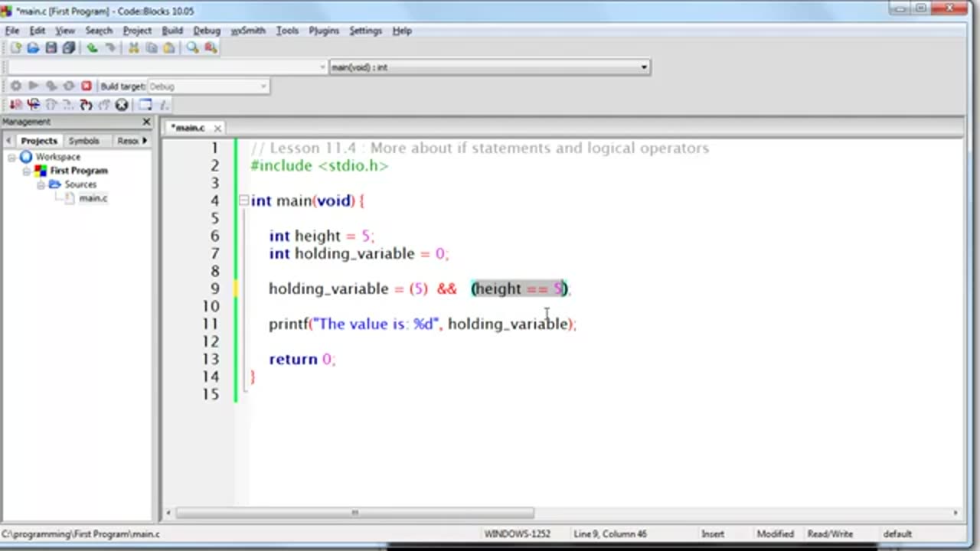Screen dimensions: 980x551
Task: Click the editor horizontal scrollbar right arrow
Action: [955, 513]
